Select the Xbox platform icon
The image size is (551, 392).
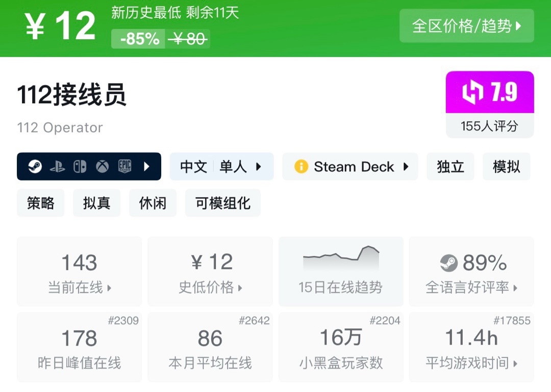tap(102, 166)
